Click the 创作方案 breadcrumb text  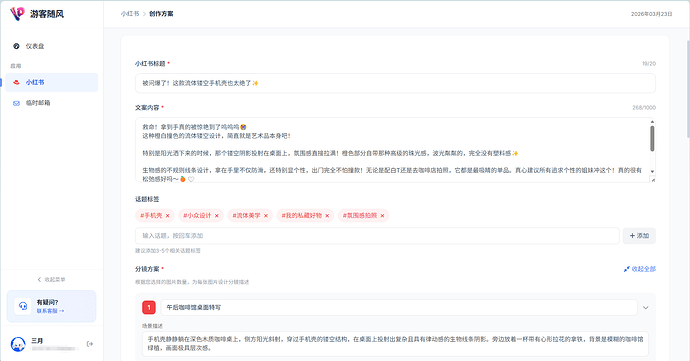(161, 14)
